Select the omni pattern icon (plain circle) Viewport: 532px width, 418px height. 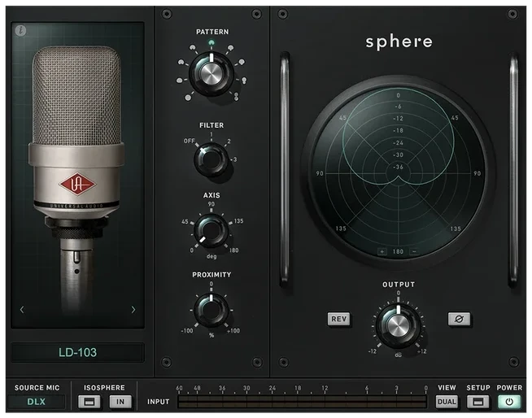(188, 98)
